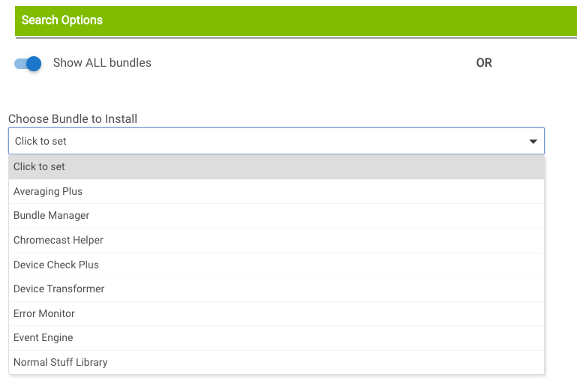Click the dropdown arrow of bundle selector

pyautogui.click(x=533, y=141)
